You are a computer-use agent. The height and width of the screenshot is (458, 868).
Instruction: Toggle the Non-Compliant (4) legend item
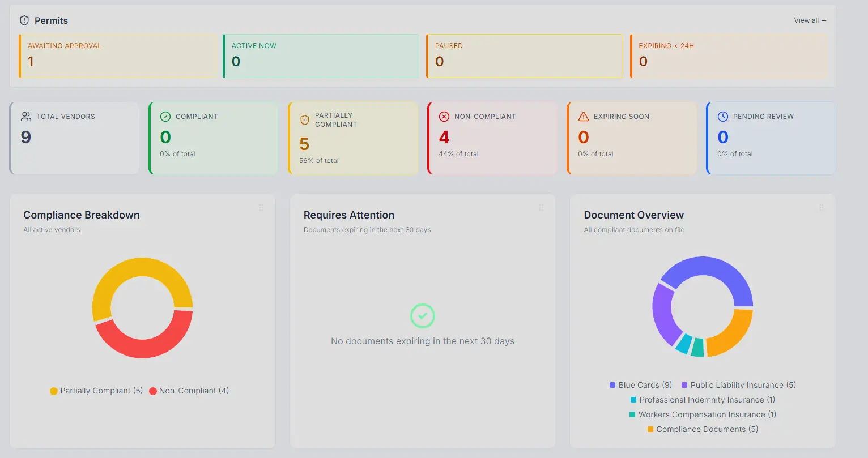[x=189, y=391]
